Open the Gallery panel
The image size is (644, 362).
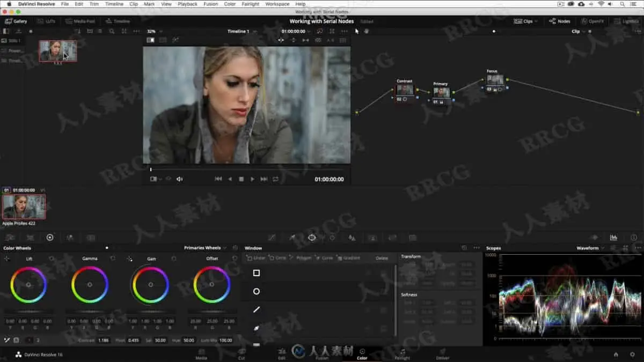click(16, 21)
